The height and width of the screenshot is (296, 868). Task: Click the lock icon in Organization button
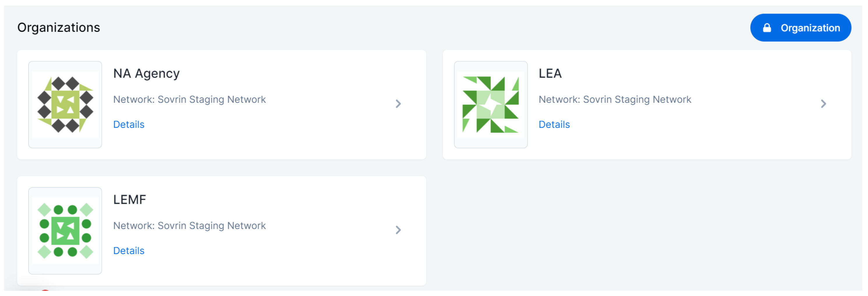767,28
